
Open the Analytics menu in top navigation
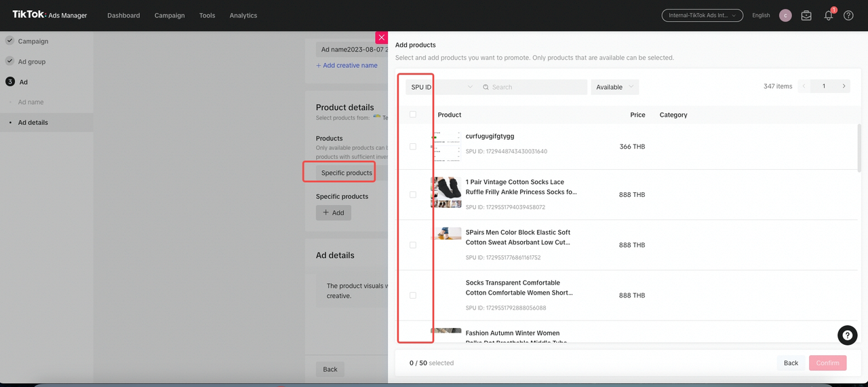[243, 16]
